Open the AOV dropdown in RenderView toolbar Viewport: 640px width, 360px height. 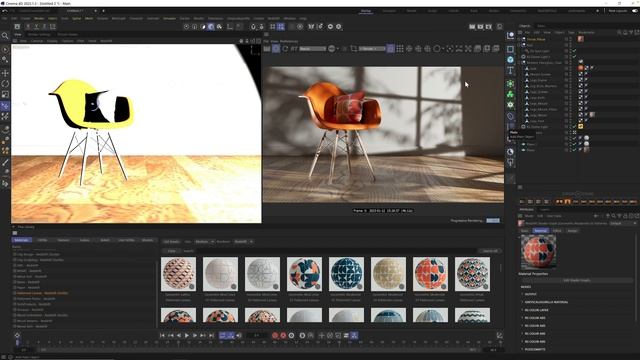[x=313, y=49]
